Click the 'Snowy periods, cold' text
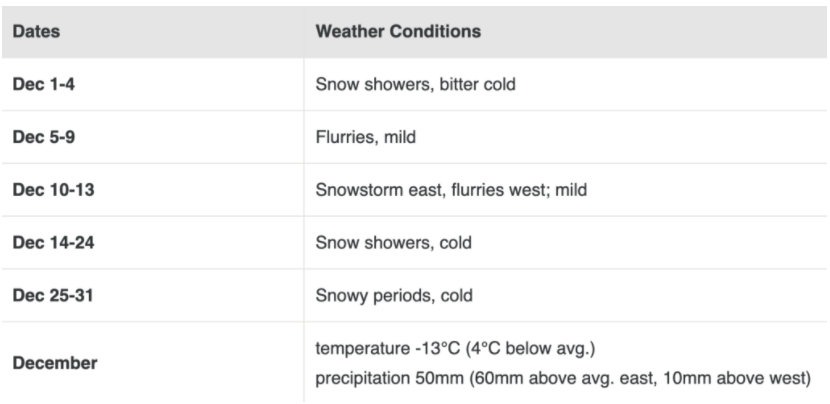 [x=394, y=295]
